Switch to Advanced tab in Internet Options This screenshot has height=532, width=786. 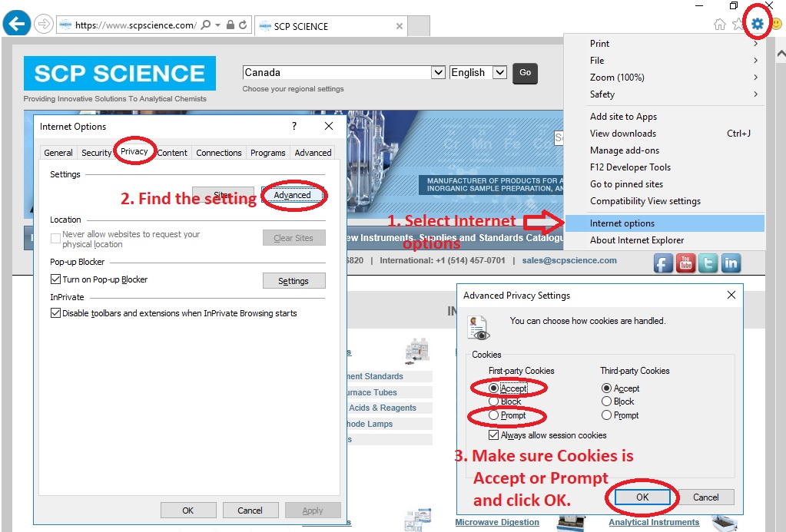pos(313,153)
